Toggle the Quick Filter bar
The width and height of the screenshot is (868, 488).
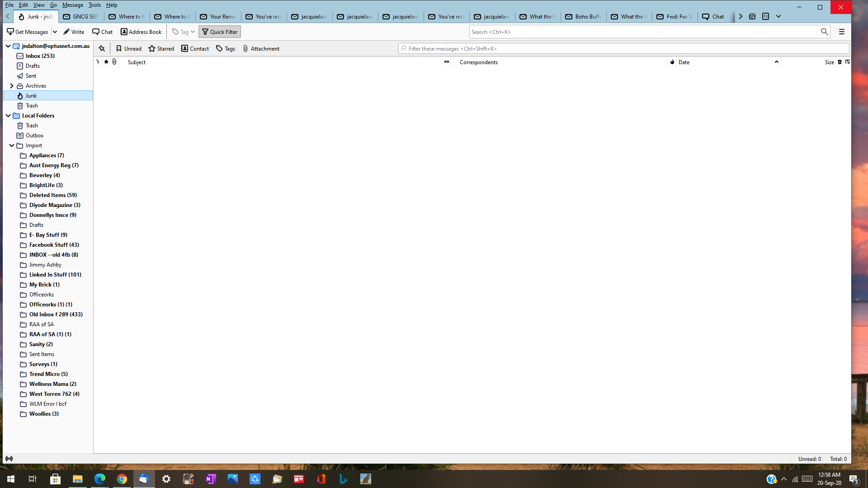coord(220,32)
